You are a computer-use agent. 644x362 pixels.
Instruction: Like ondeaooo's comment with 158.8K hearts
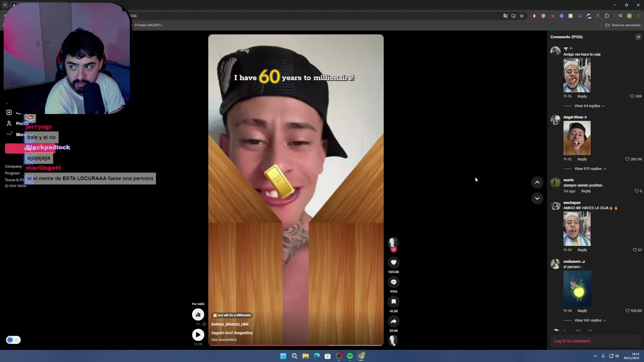(627, 311)
